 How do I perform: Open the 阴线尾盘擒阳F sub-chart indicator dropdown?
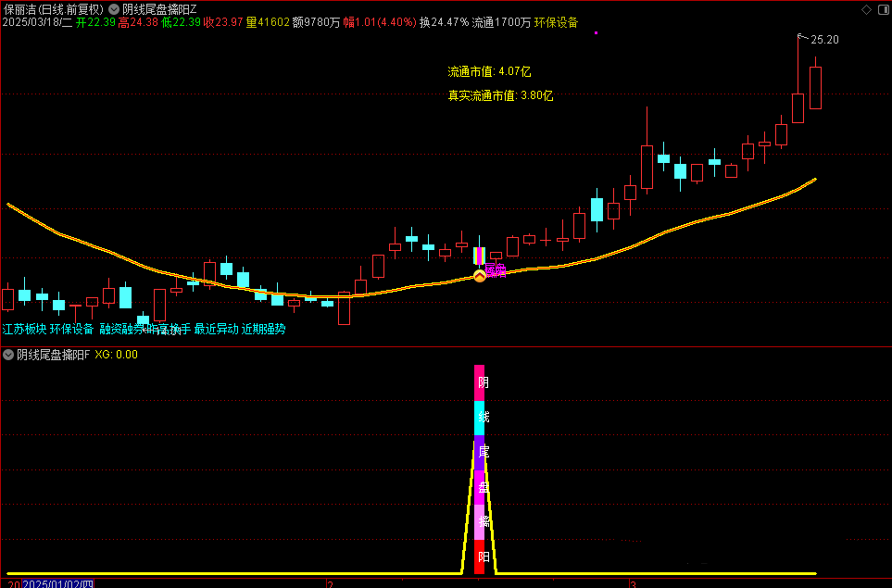click(x=9, y=355)
